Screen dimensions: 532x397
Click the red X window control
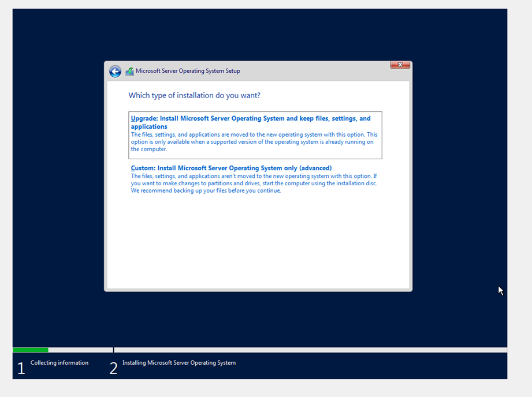click(400, 65)
